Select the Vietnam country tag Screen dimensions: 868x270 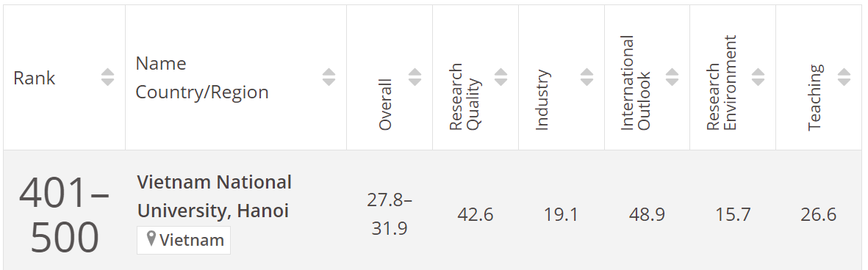click(184, 240)
